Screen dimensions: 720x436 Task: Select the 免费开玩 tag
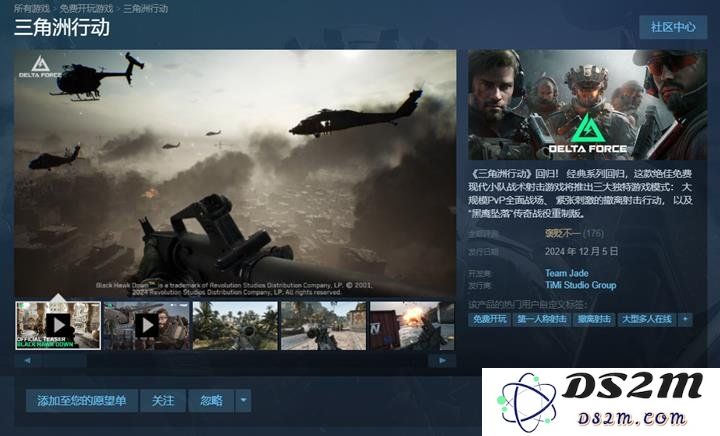(x=489, y=319)
